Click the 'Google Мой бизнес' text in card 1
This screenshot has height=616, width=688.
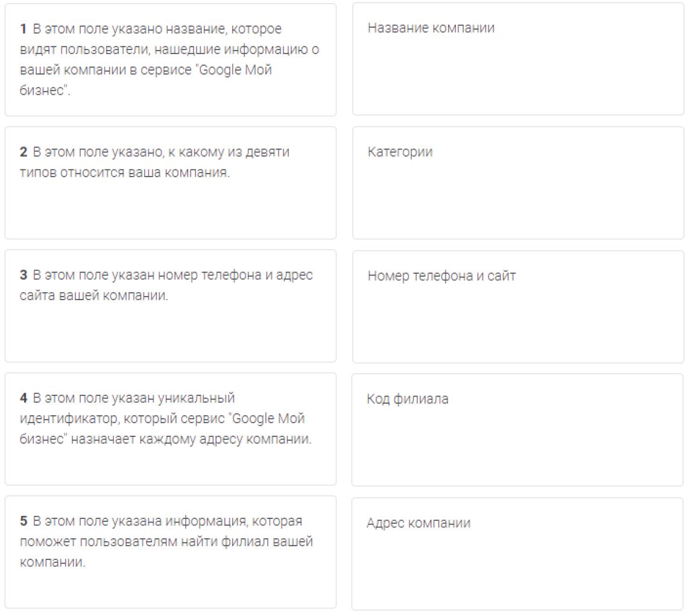(146, 80)
